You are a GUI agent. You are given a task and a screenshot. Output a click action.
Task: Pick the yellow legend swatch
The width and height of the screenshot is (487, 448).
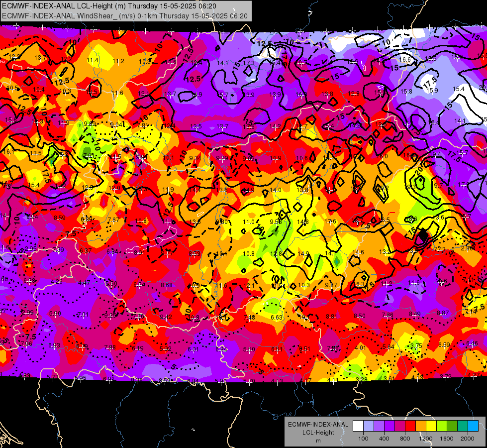pyautogui.click(x=431, y=426)
